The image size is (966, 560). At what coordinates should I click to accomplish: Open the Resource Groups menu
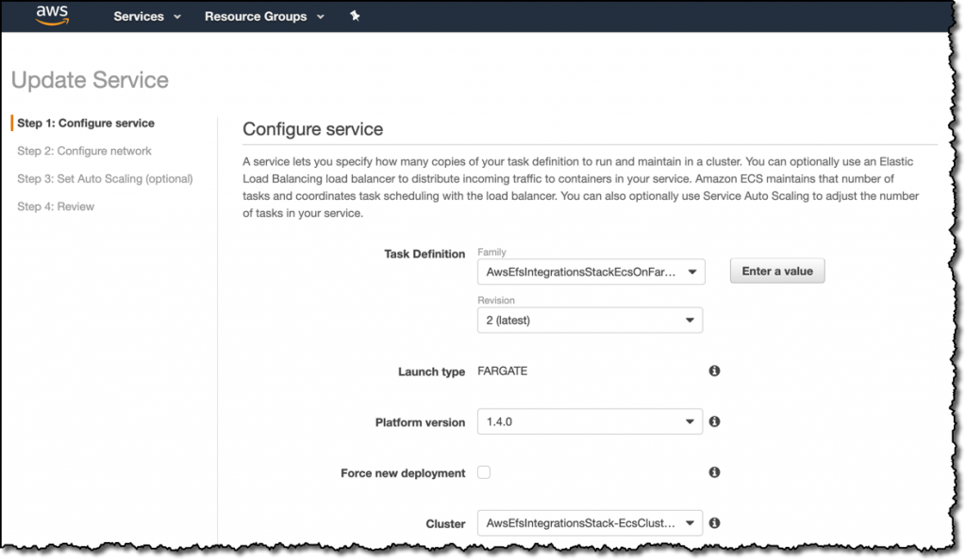pyautogui.click(x=264, y=17)
